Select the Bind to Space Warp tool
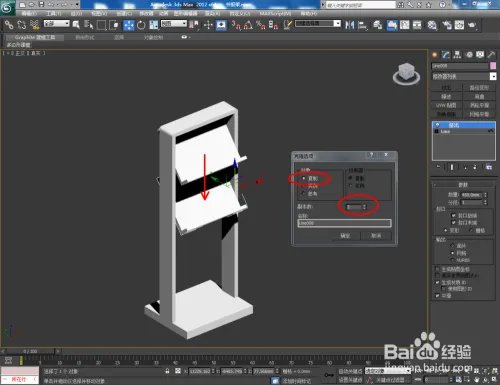 tap(34, 25)
